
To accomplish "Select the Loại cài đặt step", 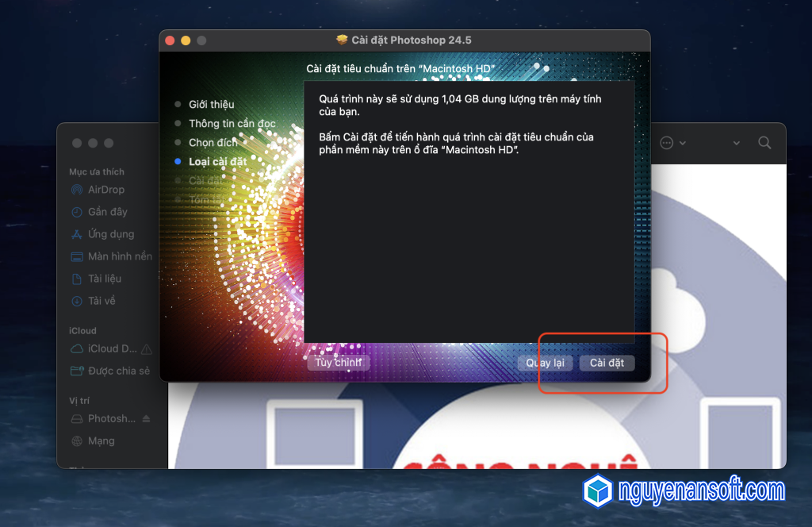I will [217, 162].
